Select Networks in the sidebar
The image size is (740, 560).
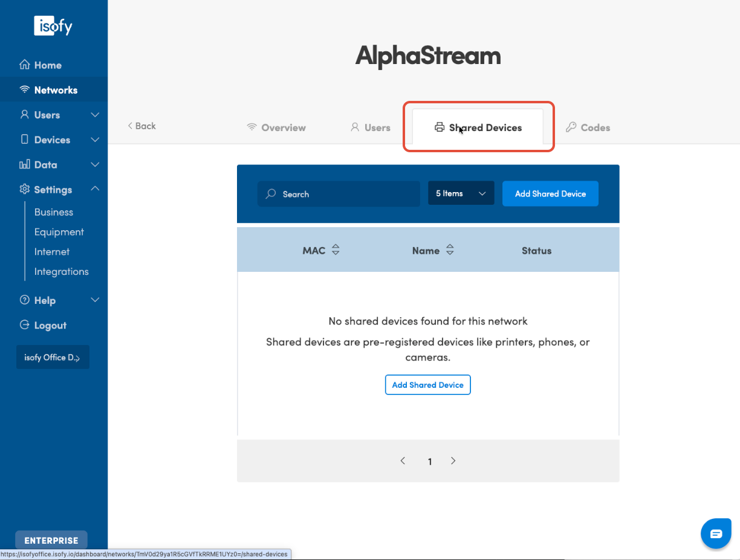[x=56, y=90]
